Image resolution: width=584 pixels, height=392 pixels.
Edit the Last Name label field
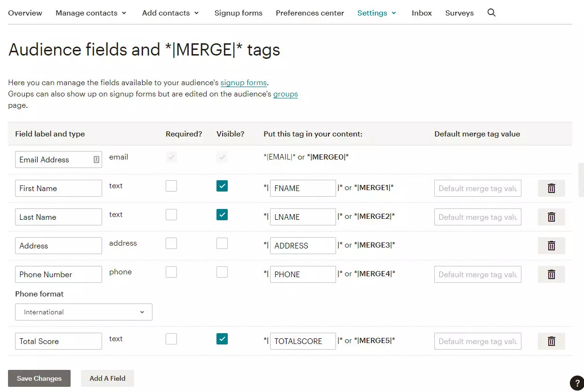(x=58, y=217)
